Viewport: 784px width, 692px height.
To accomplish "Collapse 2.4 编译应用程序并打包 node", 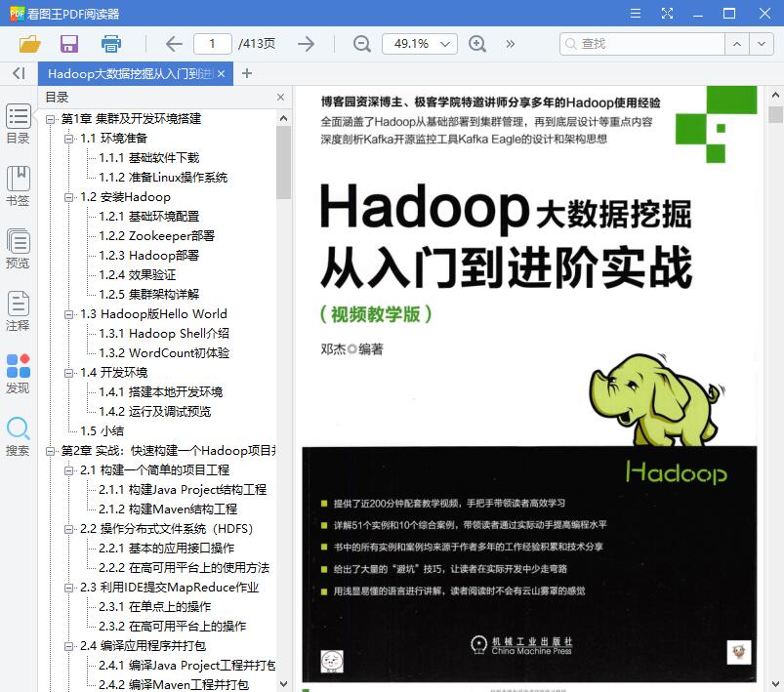I will coord(69,646).
